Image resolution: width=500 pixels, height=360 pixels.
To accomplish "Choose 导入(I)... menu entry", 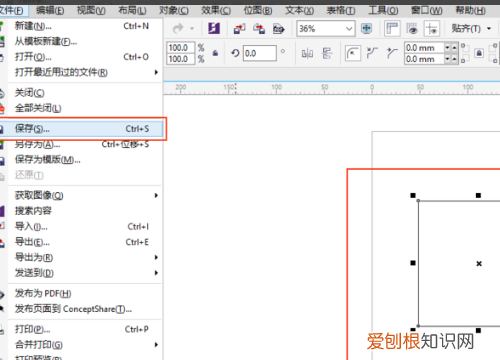I will (x=81, y=227).
